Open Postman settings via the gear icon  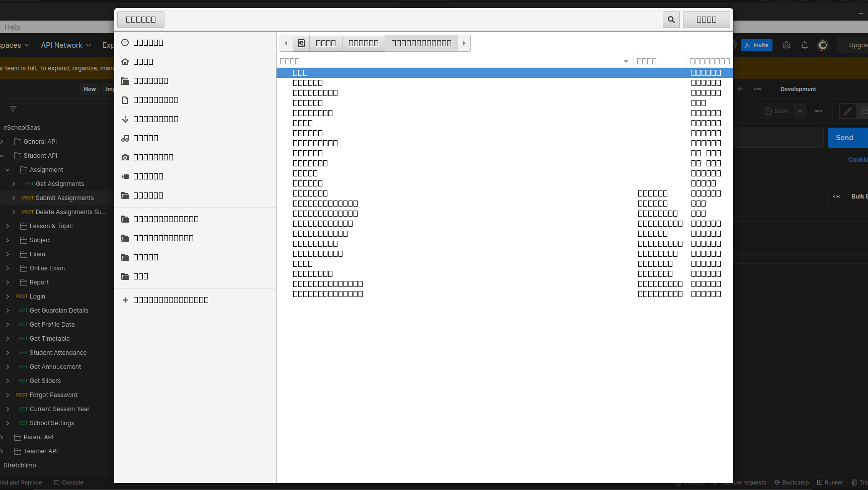pos(787,45)
